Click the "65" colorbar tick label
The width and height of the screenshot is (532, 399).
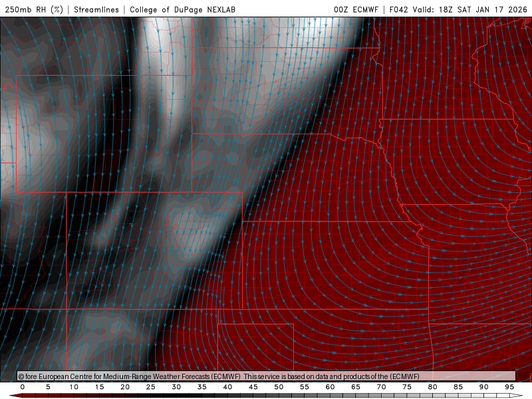pyautogui.click(x=356, y=387)
